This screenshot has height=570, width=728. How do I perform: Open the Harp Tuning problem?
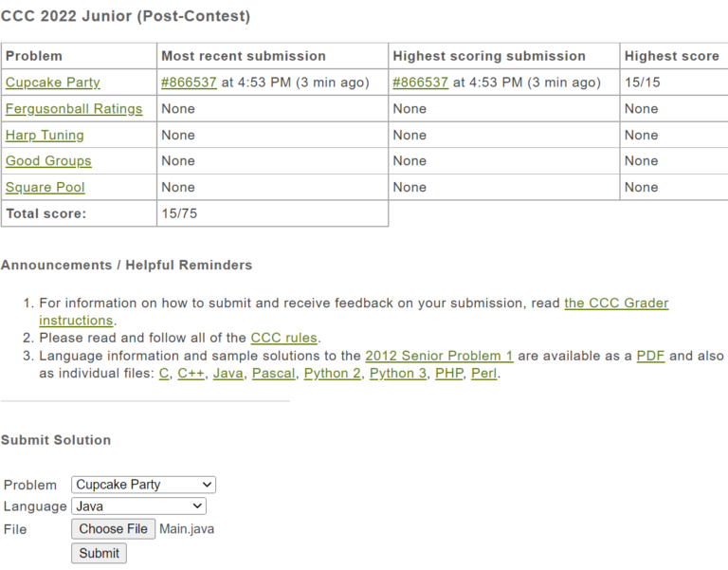point(45,136)
